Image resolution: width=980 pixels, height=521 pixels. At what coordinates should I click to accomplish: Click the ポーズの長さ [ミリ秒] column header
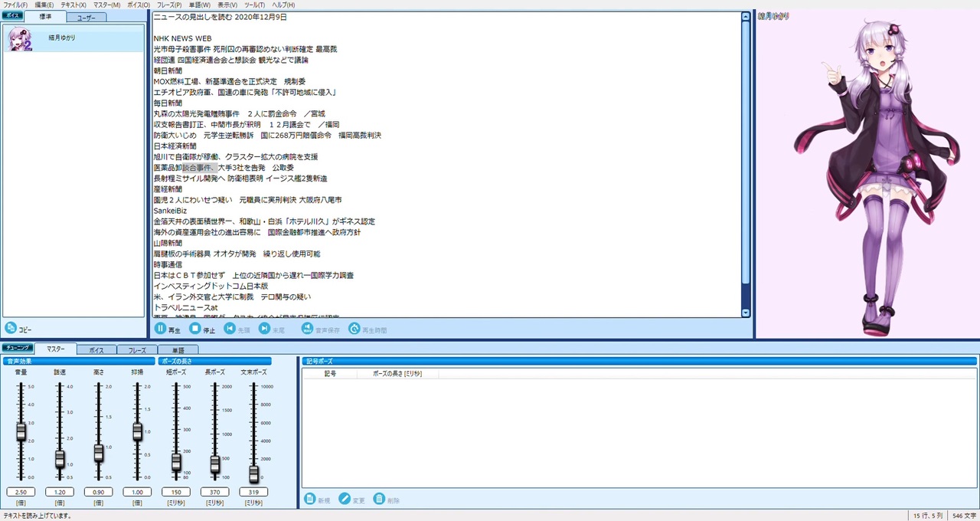click(397, 374)
